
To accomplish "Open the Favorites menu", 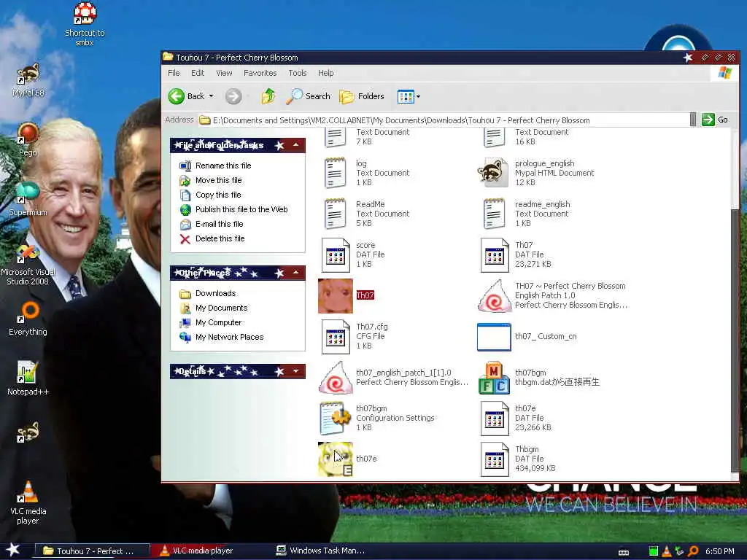I will click(260, 73).
